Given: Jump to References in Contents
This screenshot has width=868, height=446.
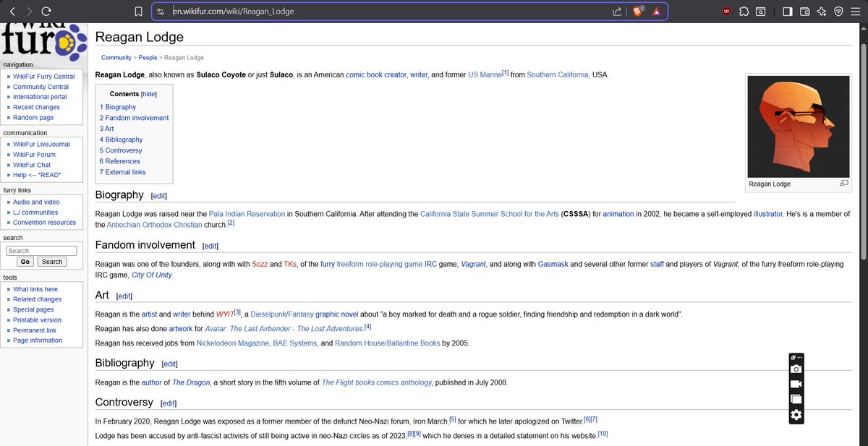Looking at the screenshot, I should tap(120, 161).
